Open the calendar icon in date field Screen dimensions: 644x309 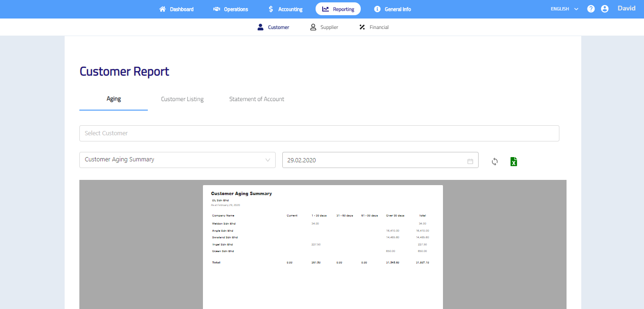pos(470,161)
